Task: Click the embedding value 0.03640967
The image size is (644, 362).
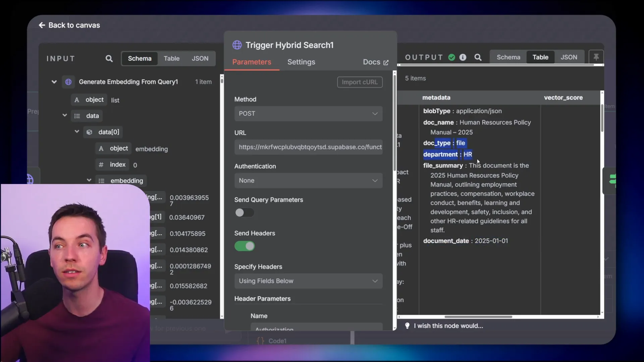Action: pos(187,218)
